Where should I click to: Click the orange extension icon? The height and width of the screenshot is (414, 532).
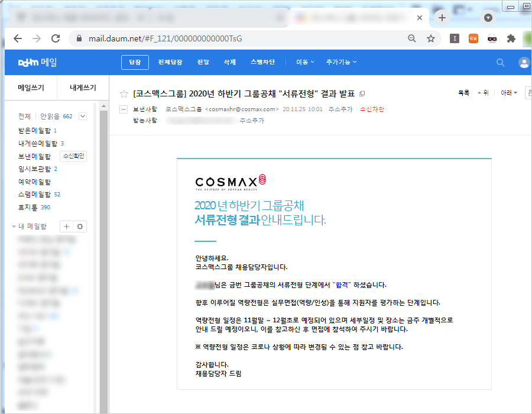click(473, 38)
